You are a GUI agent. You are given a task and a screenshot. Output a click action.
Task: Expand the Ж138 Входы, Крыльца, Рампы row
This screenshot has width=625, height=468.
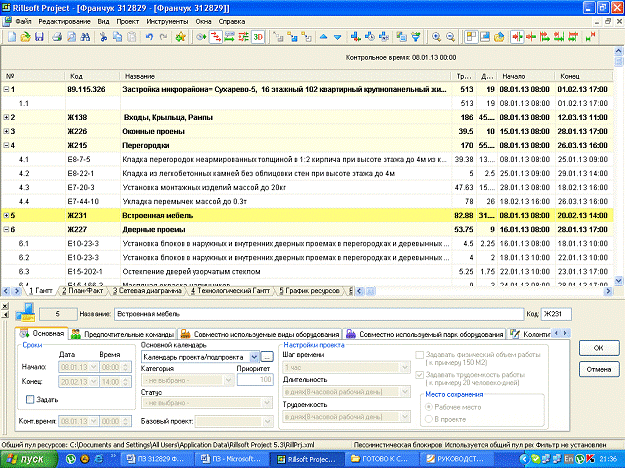[x=8, y=117]
